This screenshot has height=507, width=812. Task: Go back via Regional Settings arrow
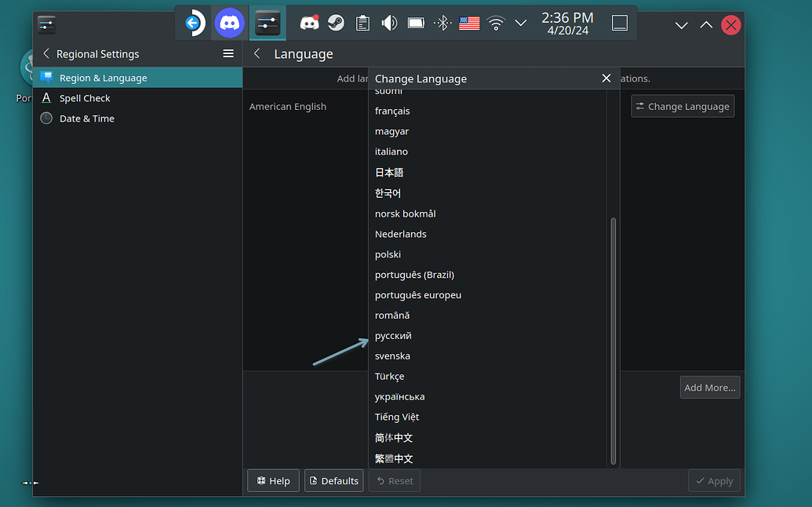click(x=46, y=53)
